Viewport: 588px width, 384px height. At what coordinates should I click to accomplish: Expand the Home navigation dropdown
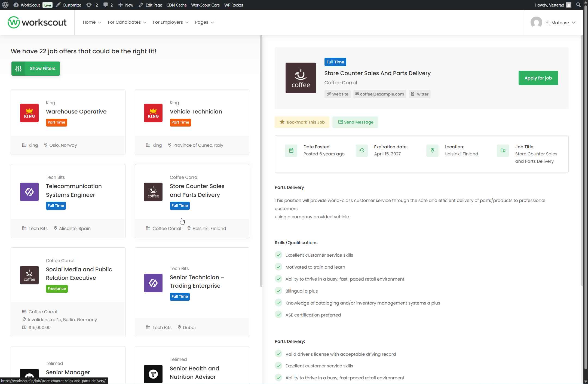coord(92,22)
